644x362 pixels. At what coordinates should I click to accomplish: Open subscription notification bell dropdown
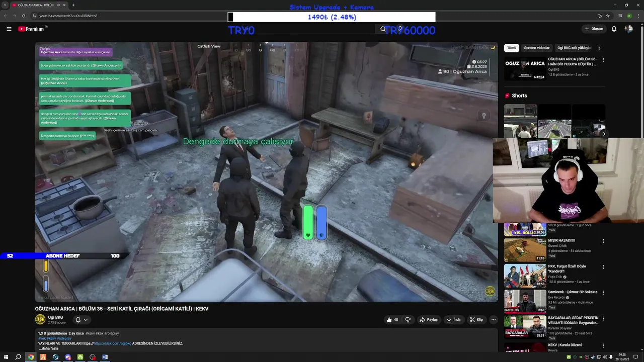point(82,319)
